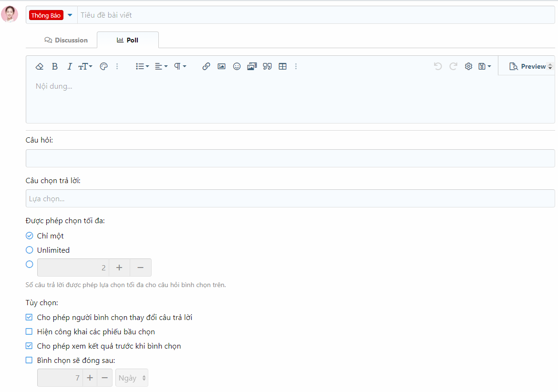Select the Unlimited radio option
The image size is (558, 392).
pyautogui.click(x=30, y=250)
